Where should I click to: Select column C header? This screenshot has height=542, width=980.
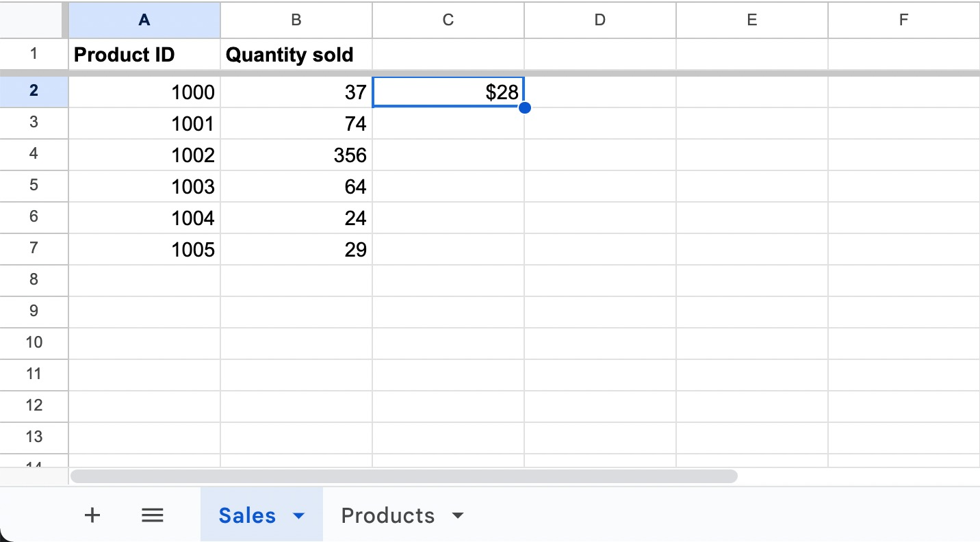pos(448,20)
